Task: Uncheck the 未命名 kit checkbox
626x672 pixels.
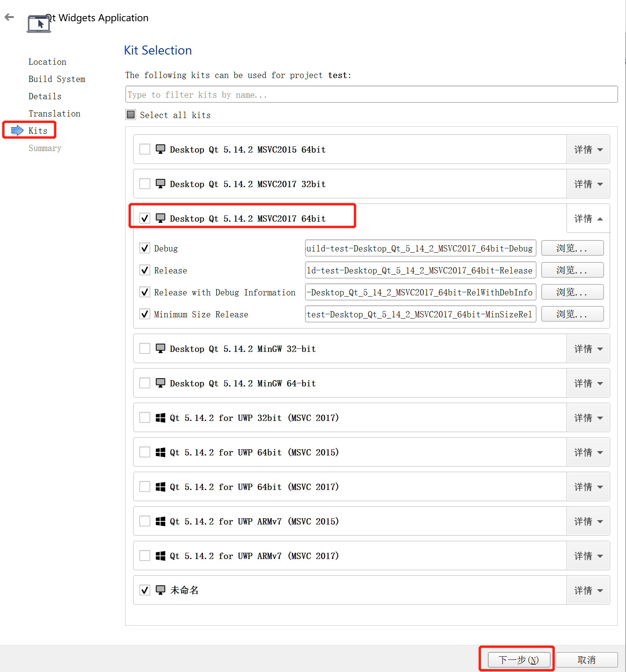Action: coord(145,590)
